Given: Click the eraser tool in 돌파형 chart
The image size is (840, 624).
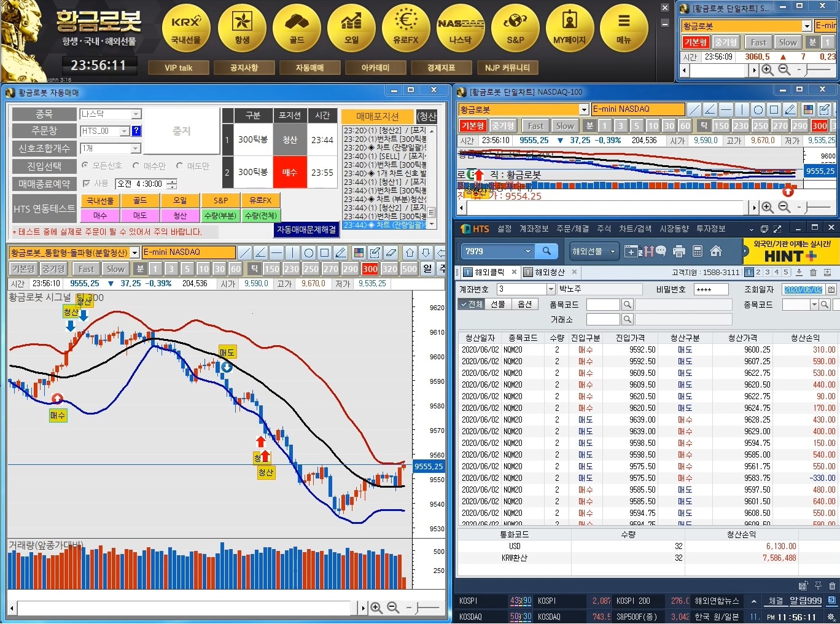Looking at the screenshot, I should [x=391, y=252].
